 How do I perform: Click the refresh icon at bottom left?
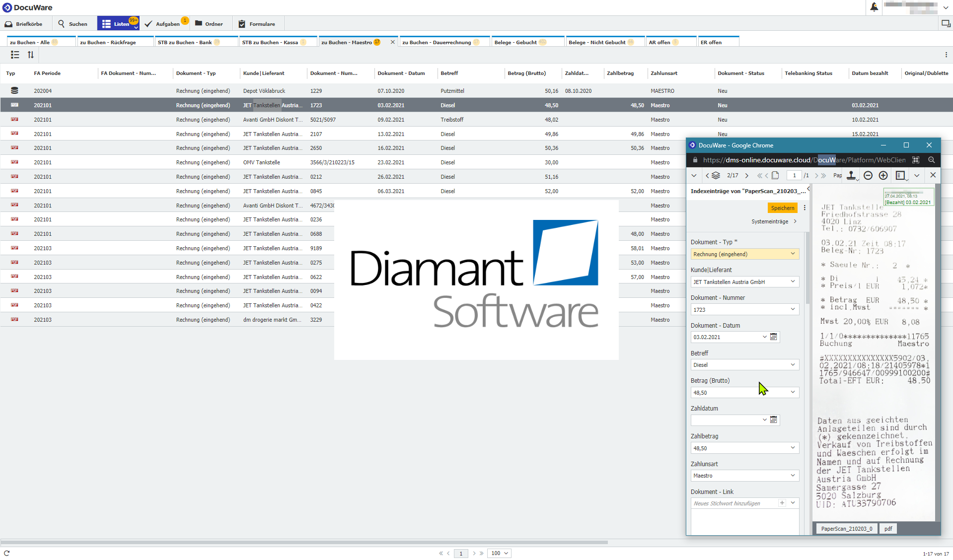(x=7, y=553)
